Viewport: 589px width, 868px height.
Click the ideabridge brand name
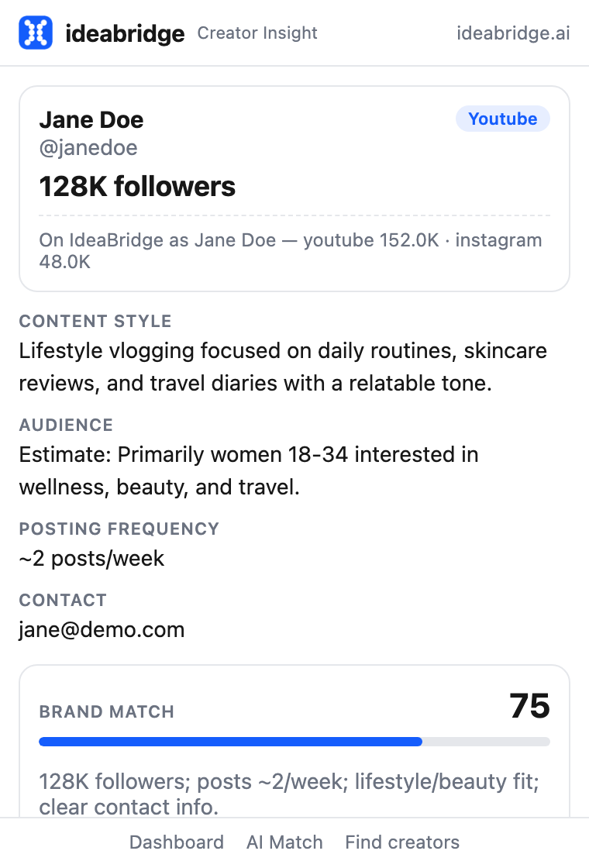[x=125, y=34]
